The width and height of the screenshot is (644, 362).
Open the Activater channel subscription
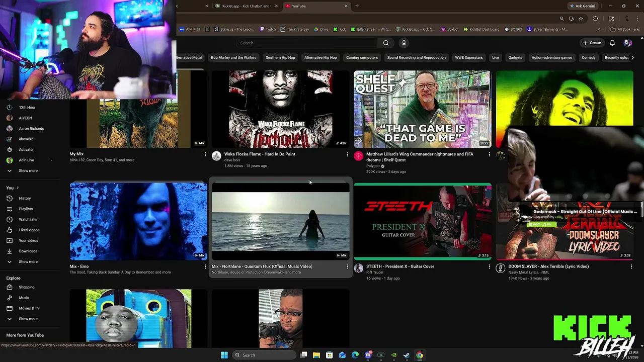[x=26, y=149]
